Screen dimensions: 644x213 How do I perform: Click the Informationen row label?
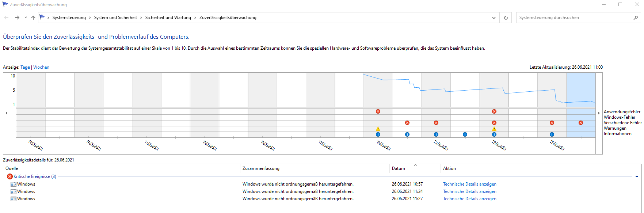pos(618,134)
